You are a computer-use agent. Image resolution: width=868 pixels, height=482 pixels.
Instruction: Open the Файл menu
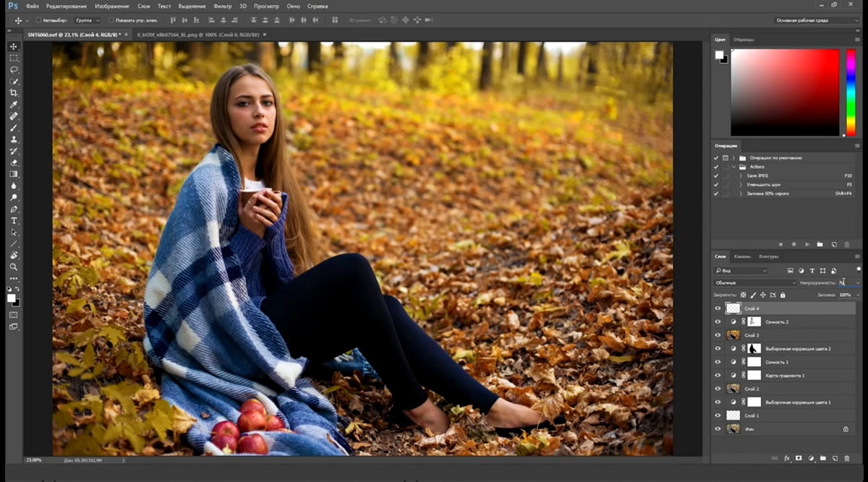tap(32, 6)
